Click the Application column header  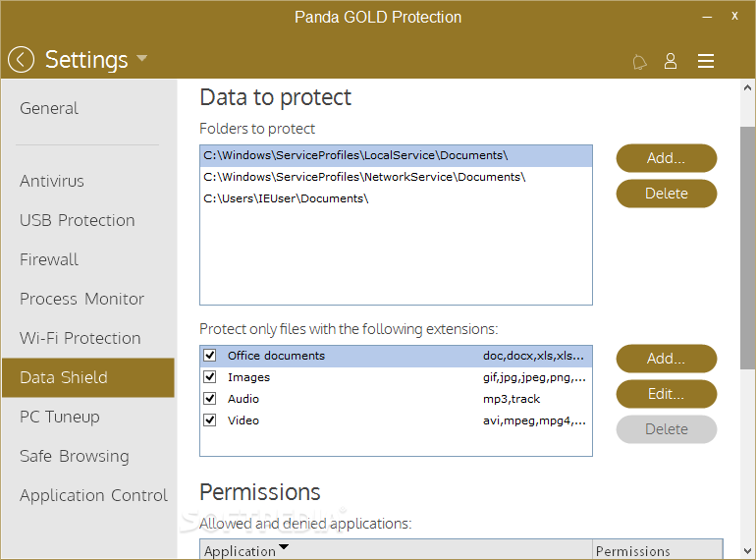pyautogui.click(x=396, y=550)
